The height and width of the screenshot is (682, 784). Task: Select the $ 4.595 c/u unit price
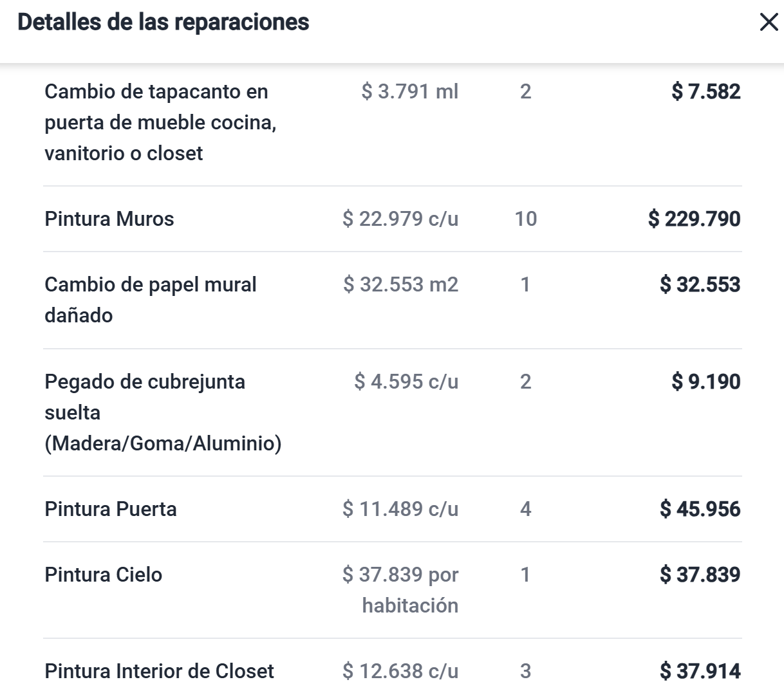click(x=406, y=382)
